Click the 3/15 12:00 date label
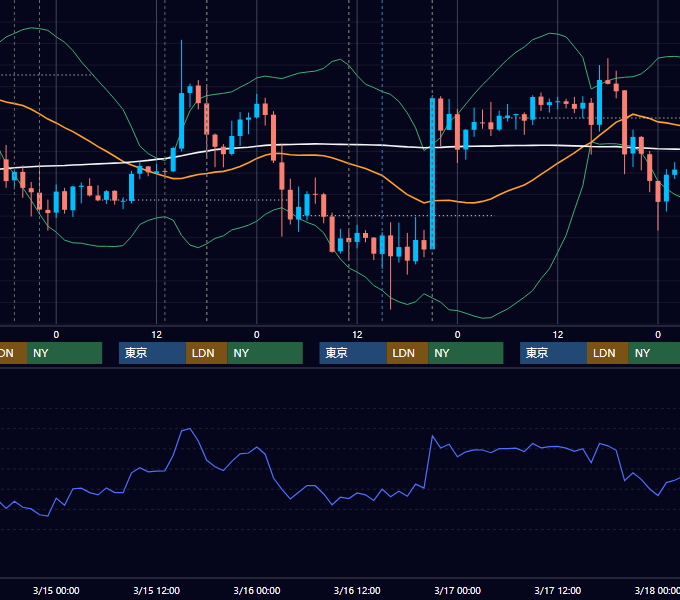Screen dimensions: 680x600 click(156, 590)
